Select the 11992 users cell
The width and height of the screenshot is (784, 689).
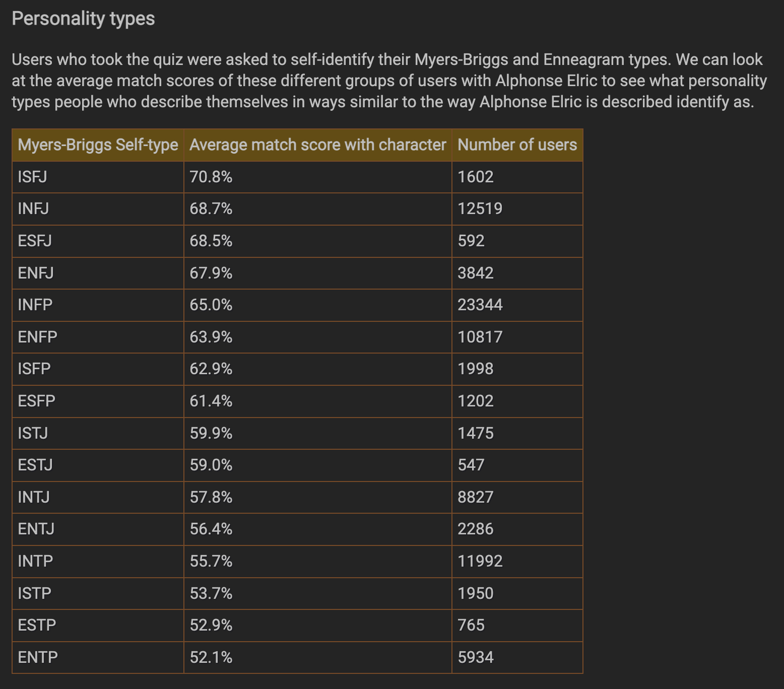(517, 561)
